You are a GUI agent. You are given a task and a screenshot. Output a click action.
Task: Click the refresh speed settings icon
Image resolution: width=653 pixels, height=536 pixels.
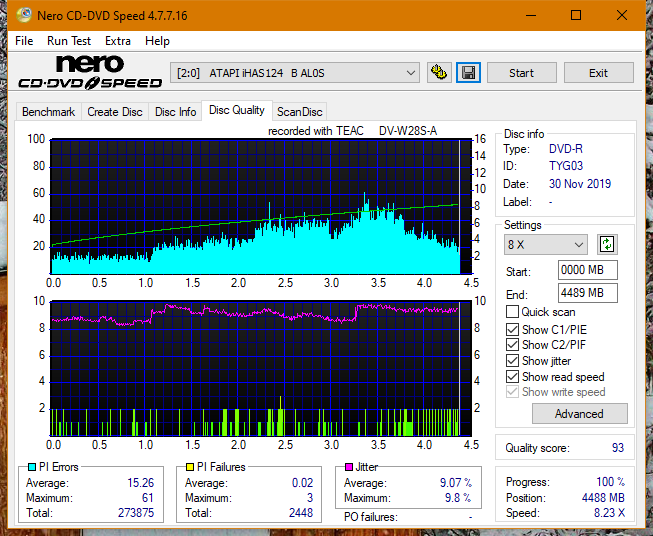[x=607, y=244]
